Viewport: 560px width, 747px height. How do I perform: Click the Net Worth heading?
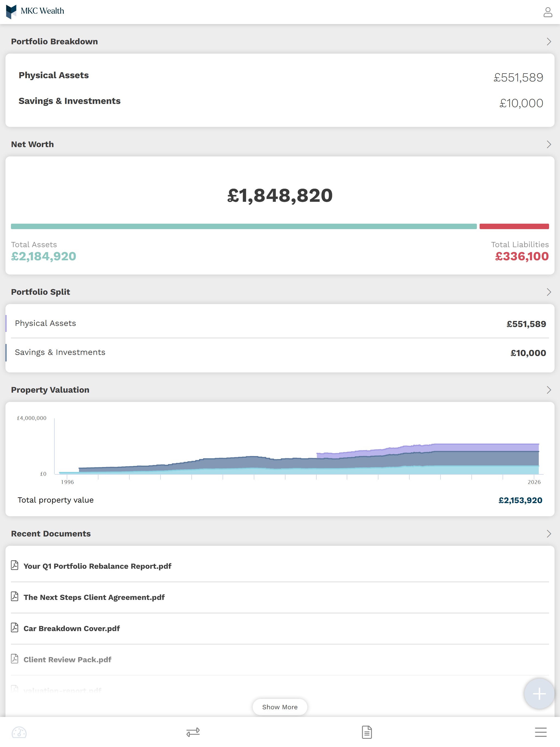coord(33,144)
